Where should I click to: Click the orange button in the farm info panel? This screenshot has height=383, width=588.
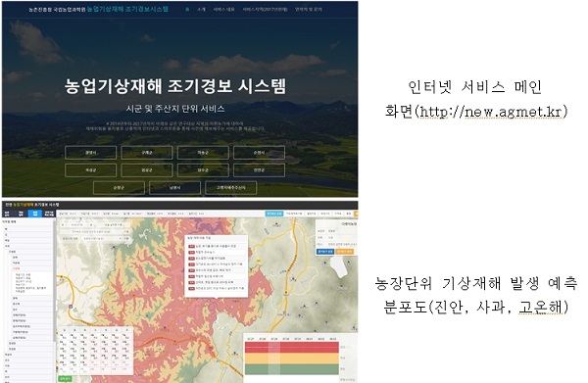tap(344, 252)
